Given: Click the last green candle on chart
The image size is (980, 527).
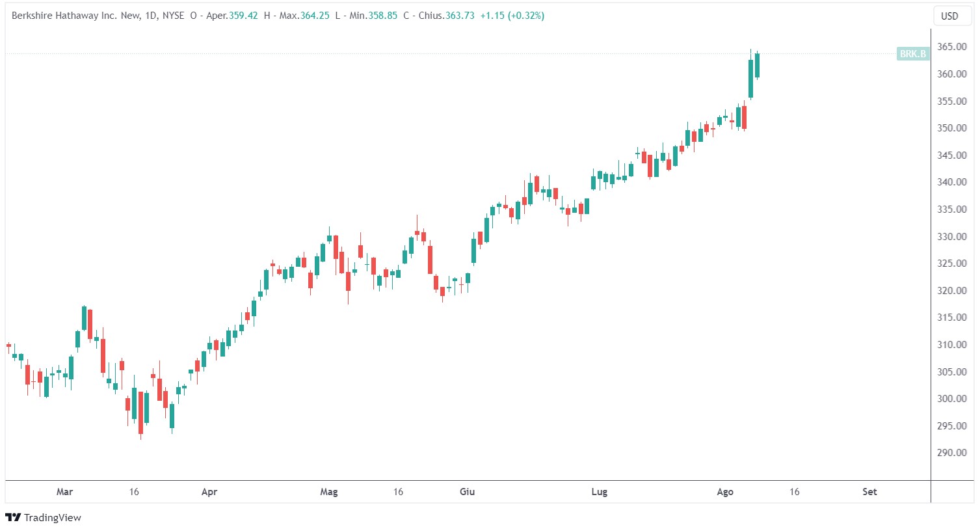Looking at the screenshot, I should 758,65.
